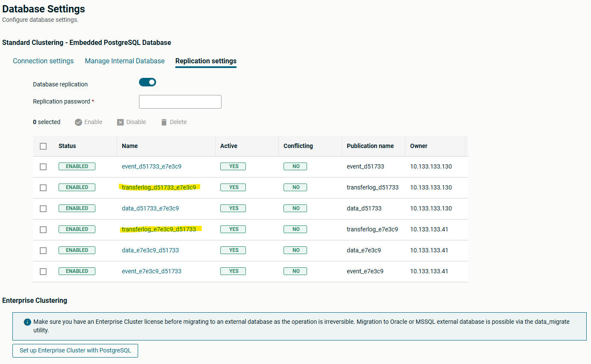Switch to Connection settings tab
Viewport: 591px width, 364px height.
pos(43,61)
